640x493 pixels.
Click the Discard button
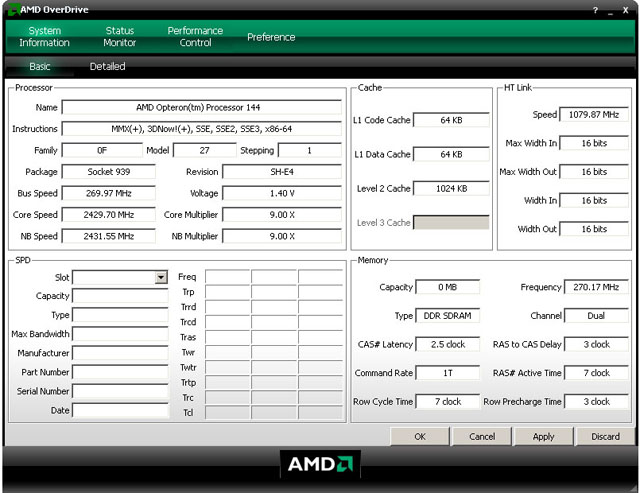pos(605,437)
